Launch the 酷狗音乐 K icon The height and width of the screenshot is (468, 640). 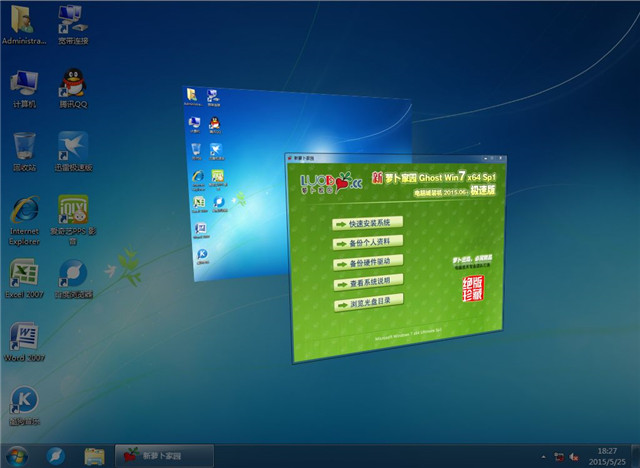coord(24,400)
